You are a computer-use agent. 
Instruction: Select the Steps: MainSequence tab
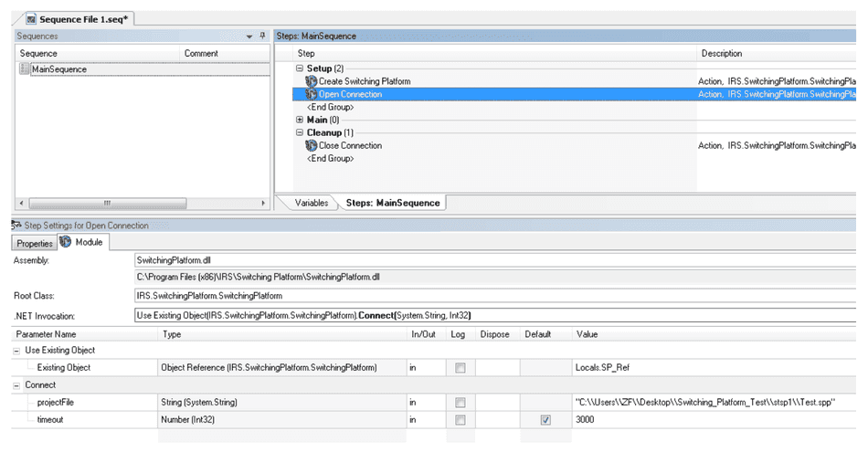(393, 203)
